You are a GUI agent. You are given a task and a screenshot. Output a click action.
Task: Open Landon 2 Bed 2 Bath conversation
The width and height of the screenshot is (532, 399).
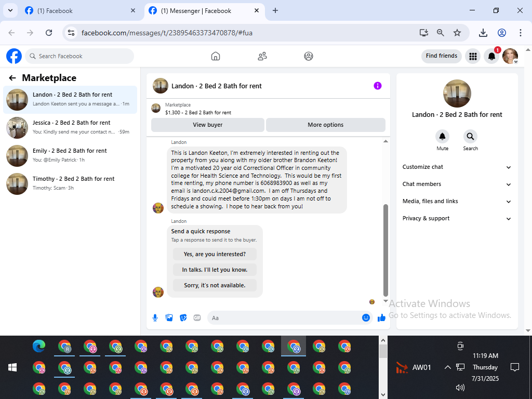[x=70, y=99]
